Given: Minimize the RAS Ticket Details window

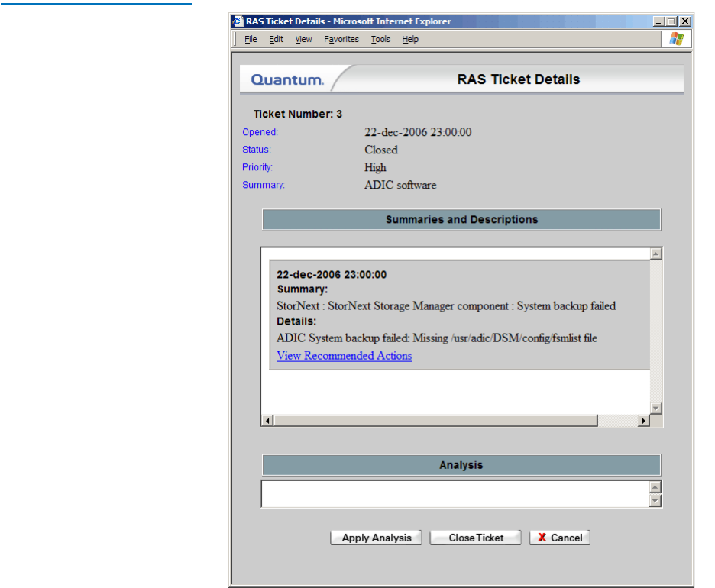Looking at the screenshot, I should pyautogui.click(x=658, y=21).
